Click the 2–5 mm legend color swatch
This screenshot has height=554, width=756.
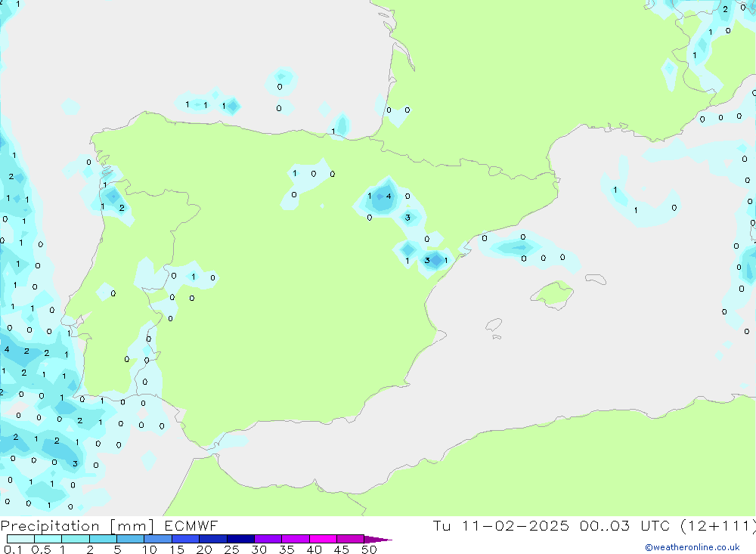pyautogui.click(x=103, y=539)
